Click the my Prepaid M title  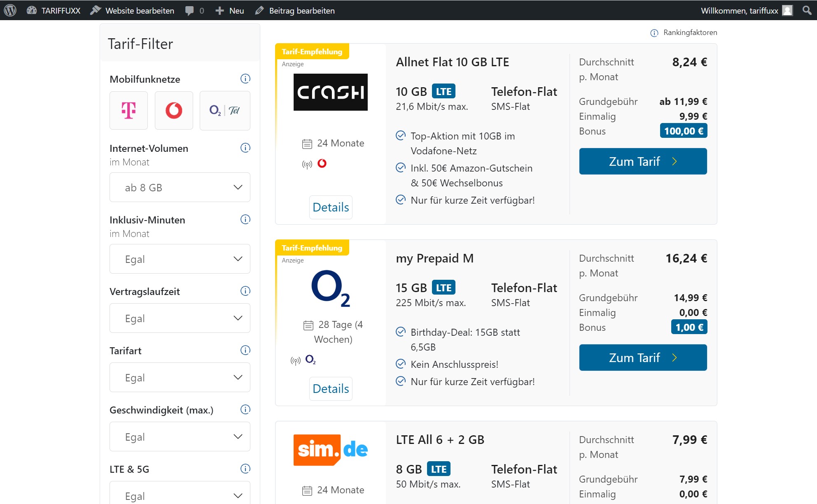tap(435, 258)
